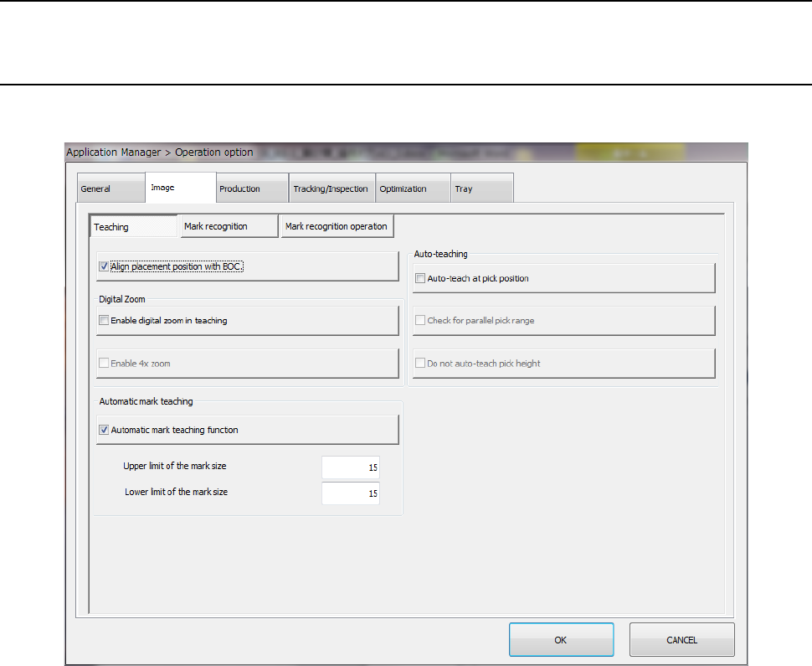Confirm settings with the OK button
This screenshot has height=666, width=812.
[x=562, y=640]
